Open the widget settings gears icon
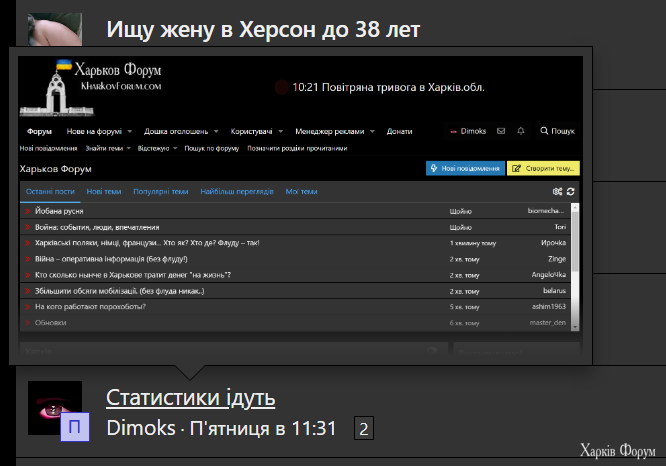The image size is (666, 466). click(557, 192)
